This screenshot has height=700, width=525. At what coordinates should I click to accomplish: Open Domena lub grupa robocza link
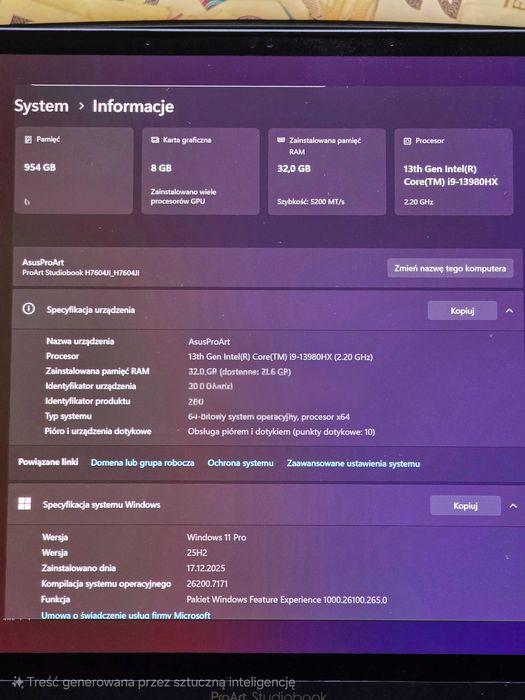142,462
